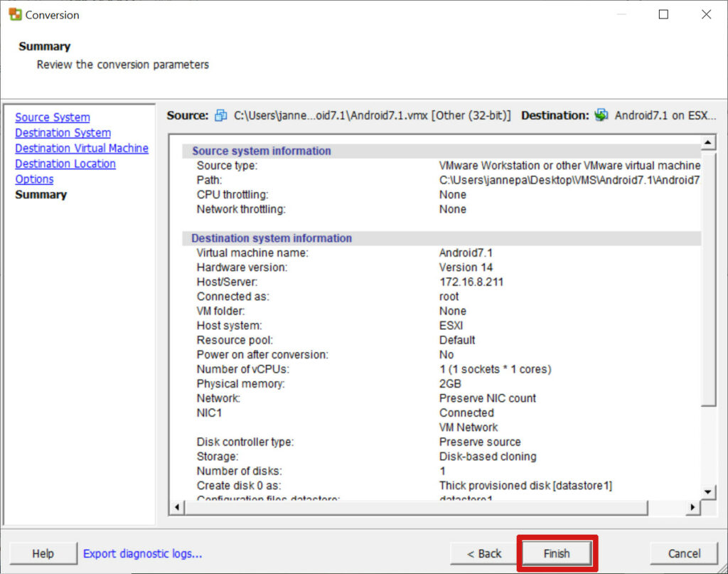The height and width of the screenshot is (574, 728).
Task: Click the Disk-based cloning storage value
Action: tap(488, 457)
